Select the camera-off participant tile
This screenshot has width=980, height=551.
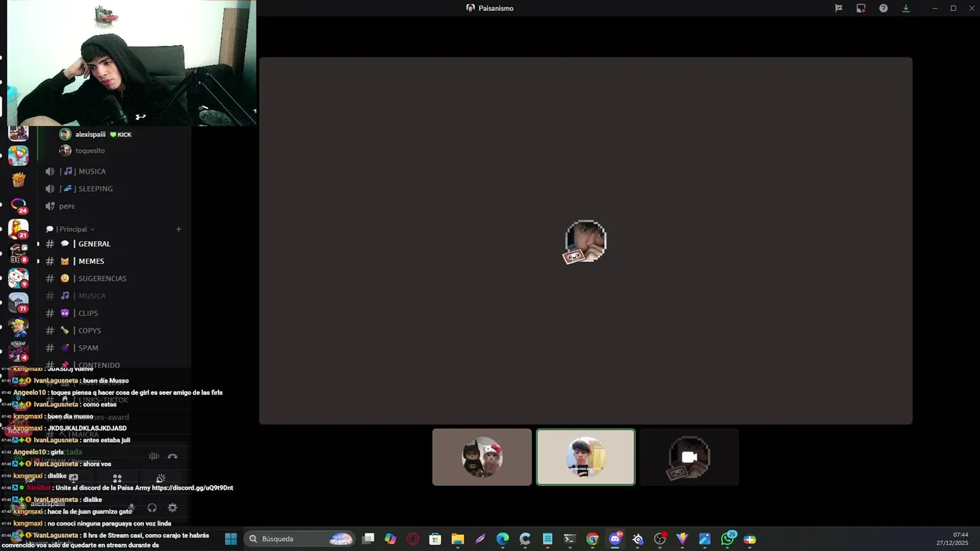pyautogui.click(x=689, y=457)
